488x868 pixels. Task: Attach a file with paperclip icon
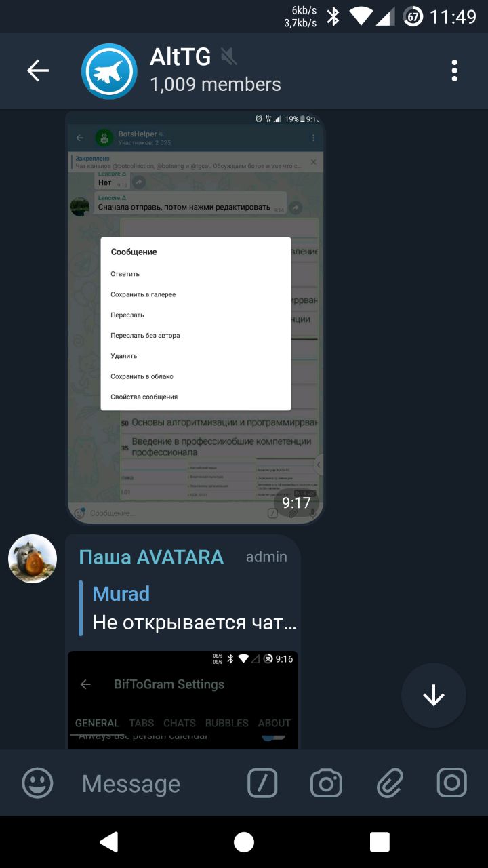[390, 783]
